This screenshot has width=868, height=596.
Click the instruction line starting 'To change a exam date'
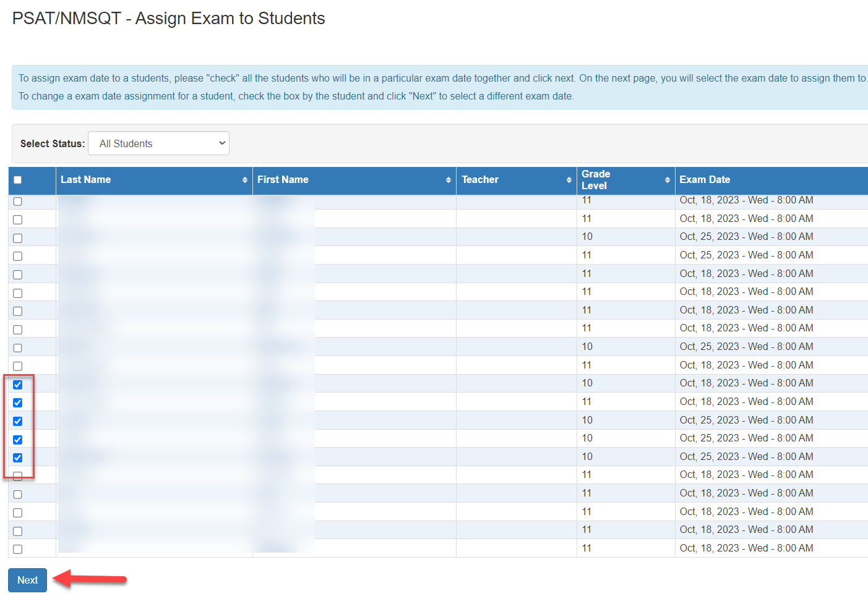pyautogui.click(x=296, y=96)
